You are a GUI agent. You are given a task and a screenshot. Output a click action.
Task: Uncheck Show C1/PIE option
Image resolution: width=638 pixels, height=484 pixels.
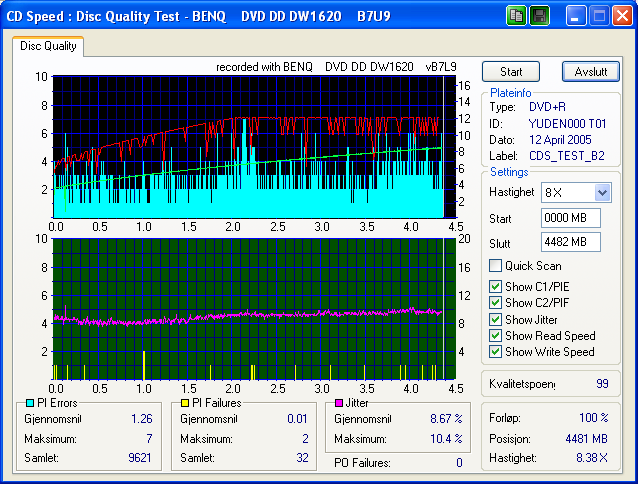[x=495, y=287]
